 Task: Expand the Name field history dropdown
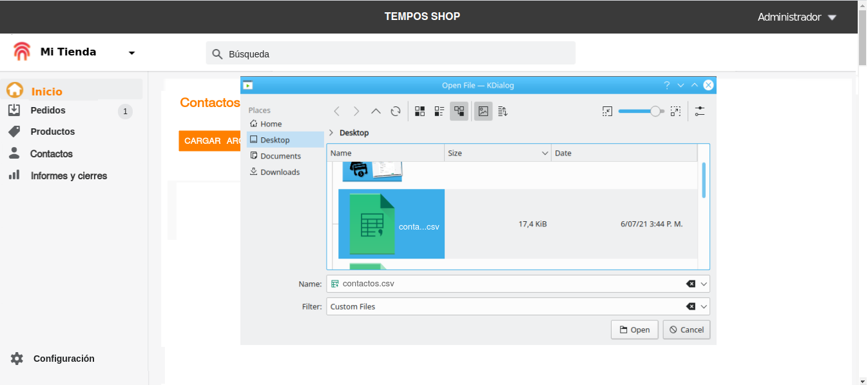pos(704,284)
